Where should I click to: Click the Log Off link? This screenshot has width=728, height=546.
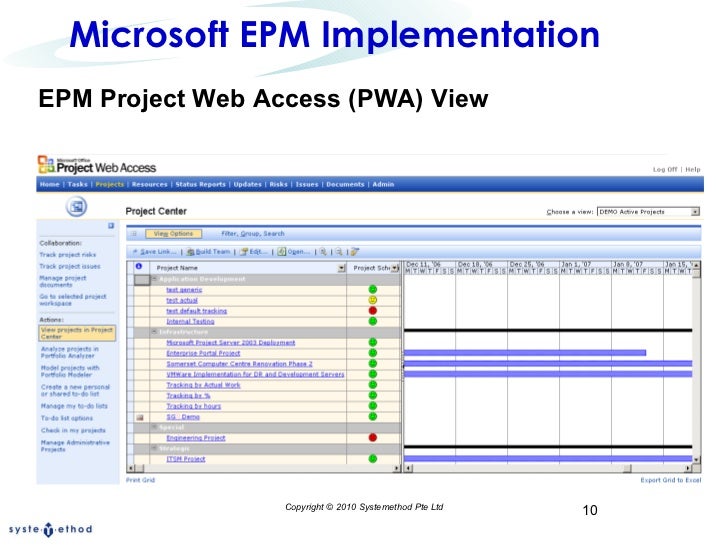tap(665, 169)
